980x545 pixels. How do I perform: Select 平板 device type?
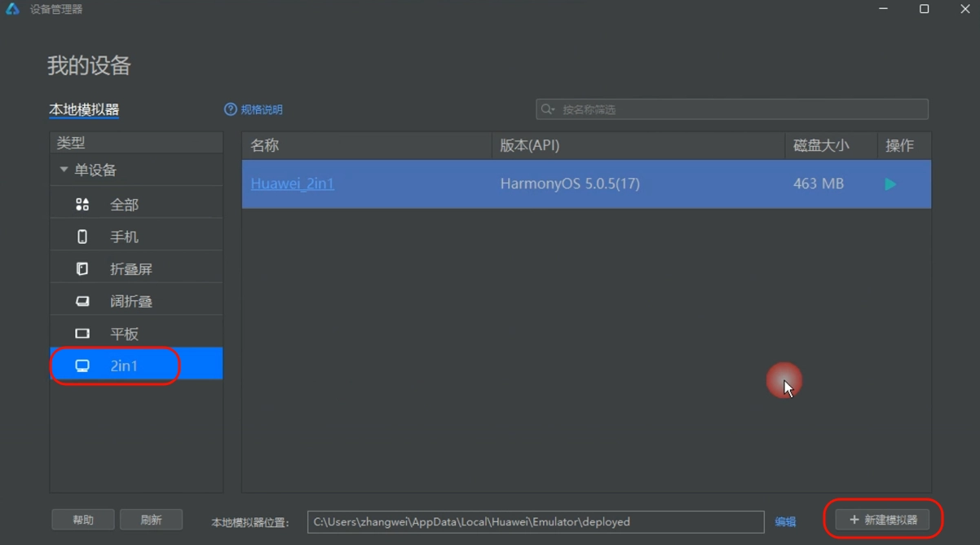pos(136,334)
